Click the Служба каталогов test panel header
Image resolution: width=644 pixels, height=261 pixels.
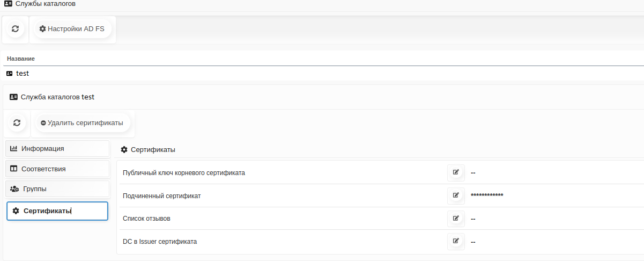(x=57, y=97)
